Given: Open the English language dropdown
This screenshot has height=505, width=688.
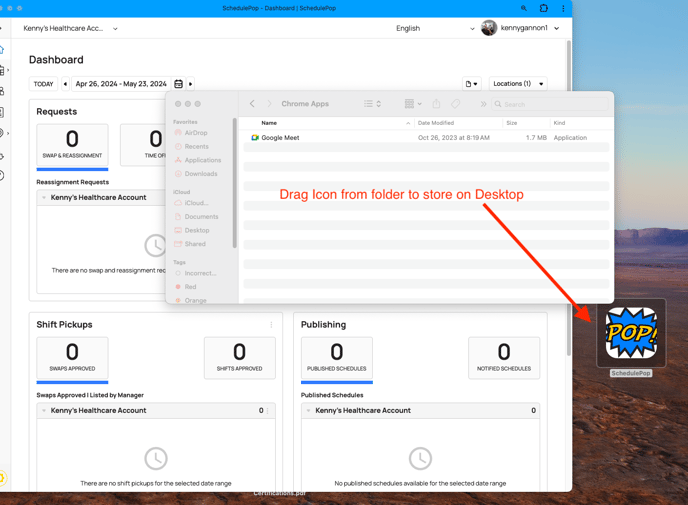Looking at the screenshot, I should click(x=434, y=28).
